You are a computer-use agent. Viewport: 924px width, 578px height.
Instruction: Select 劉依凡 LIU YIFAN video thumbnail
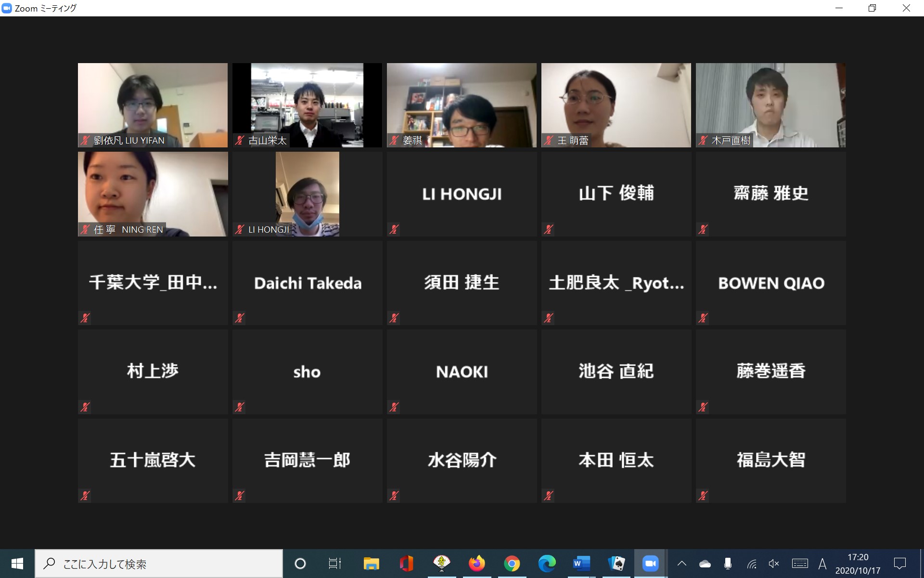coord(153,105)
